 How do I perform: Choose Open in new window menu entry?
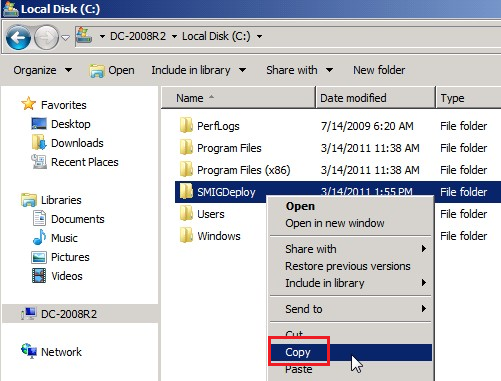pyautogui.click(x=351, y=223)
